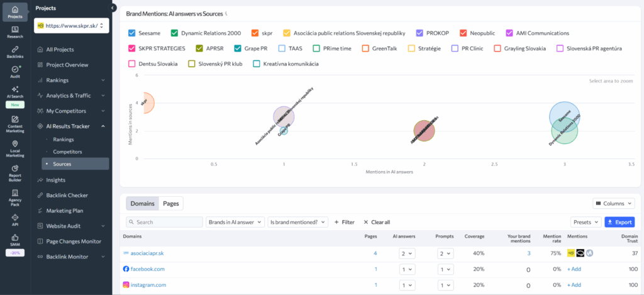
Task: Open the Brands in AI answer dropdown
Action: click(235, 222)
